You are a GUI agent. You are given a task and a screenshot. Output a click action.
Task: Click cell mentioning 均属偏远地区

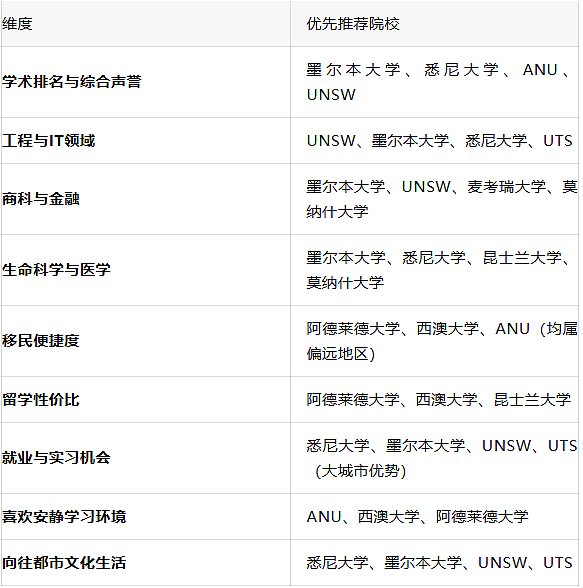pyautogui.click(x=435, y=341)
